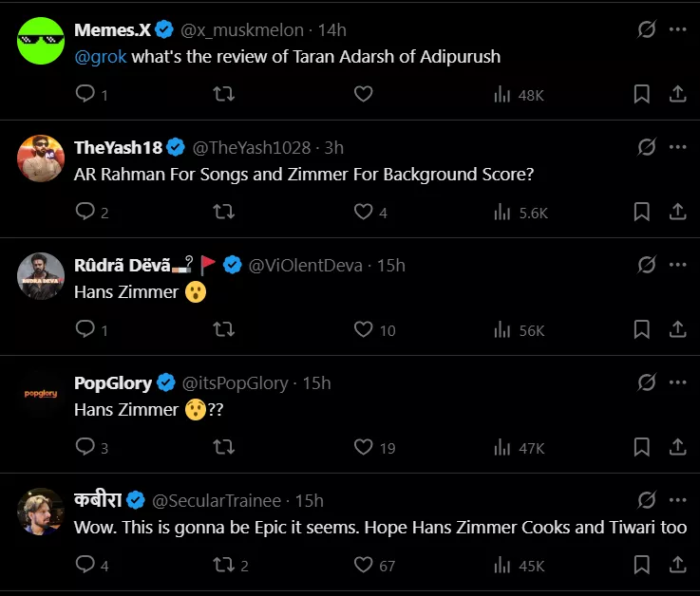Open more options for Rûdrã Dëvã tweet
The height and width of the screenshot is (596, 700).
(x=677, y=265)
